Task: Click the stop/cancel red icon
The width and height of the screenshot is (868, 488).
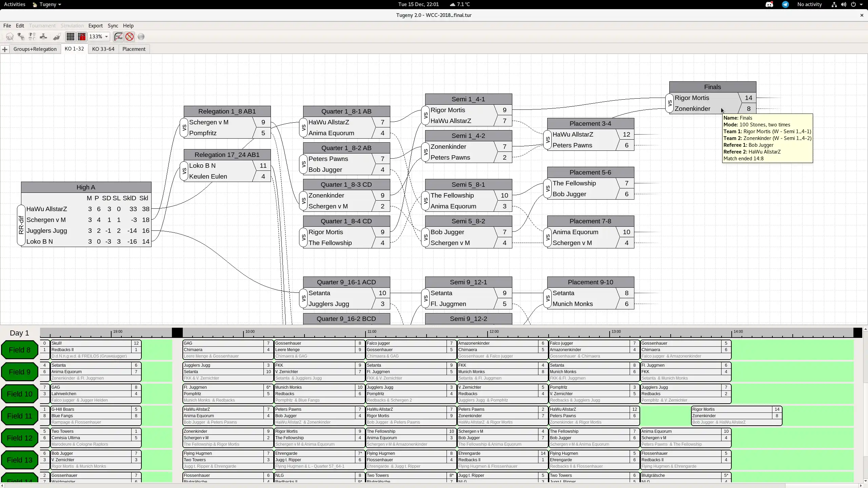Action: (130, 36)
